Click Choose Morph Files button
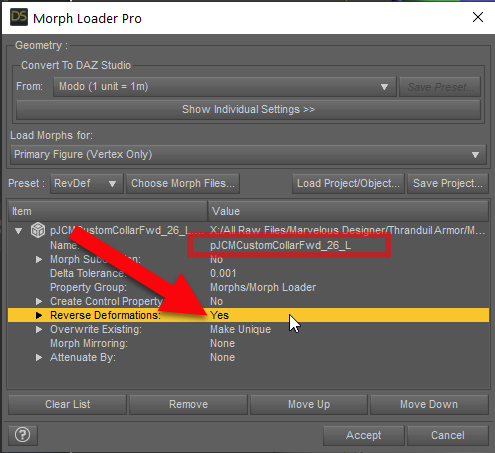 (x=183, y=183)
